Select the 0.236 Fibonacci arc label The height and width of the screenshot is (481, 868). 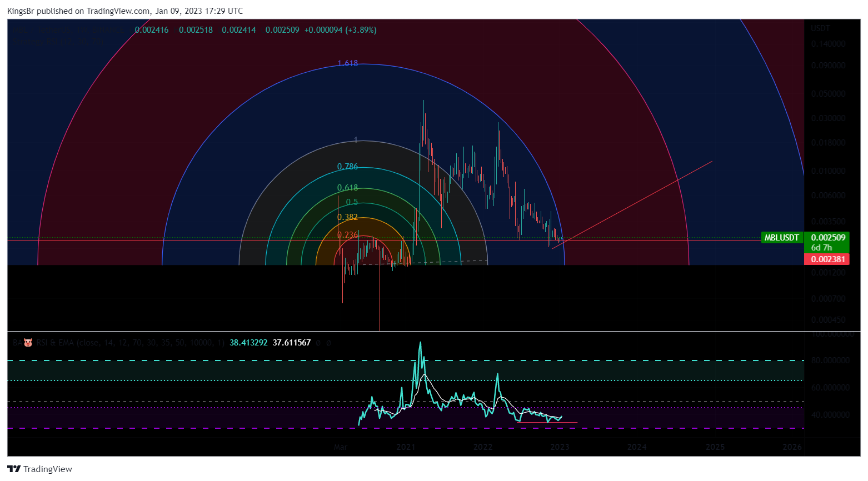pyautogui.click(x=348, y=235)
